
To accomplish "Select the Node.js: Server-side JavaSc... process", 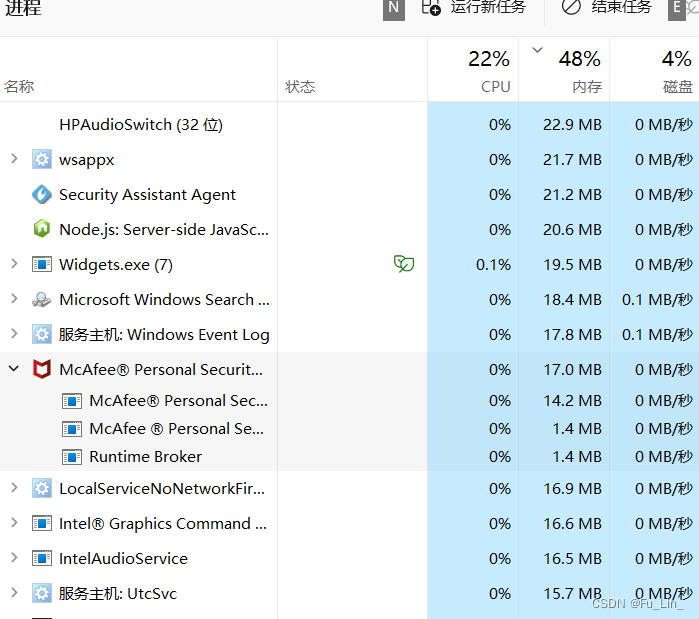I will [x=164, y=230].
